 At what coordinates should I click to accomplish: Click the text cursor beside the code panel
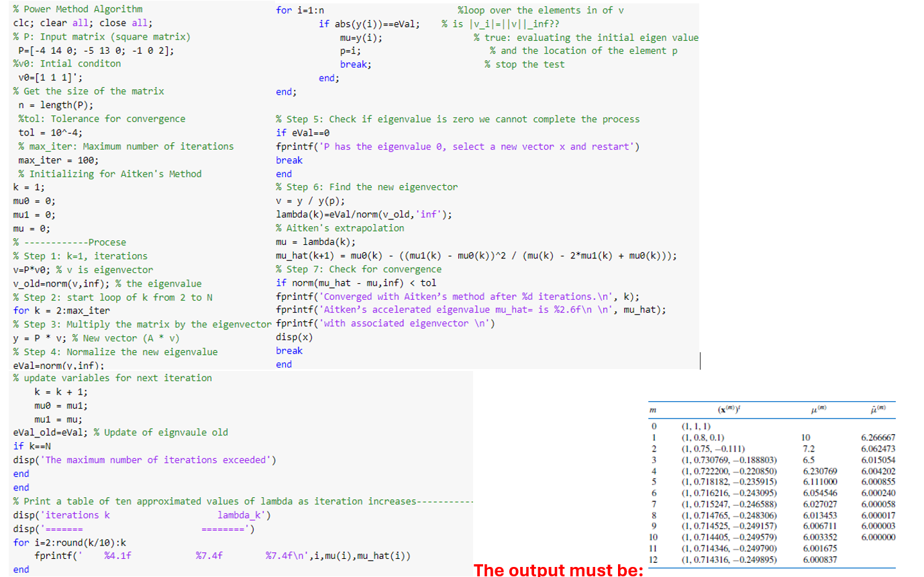(700, 361)
